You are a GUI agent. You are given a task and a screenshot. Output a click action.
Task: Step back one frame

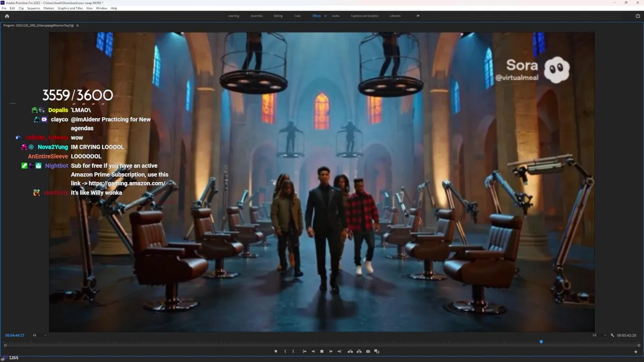pos(313,351)
